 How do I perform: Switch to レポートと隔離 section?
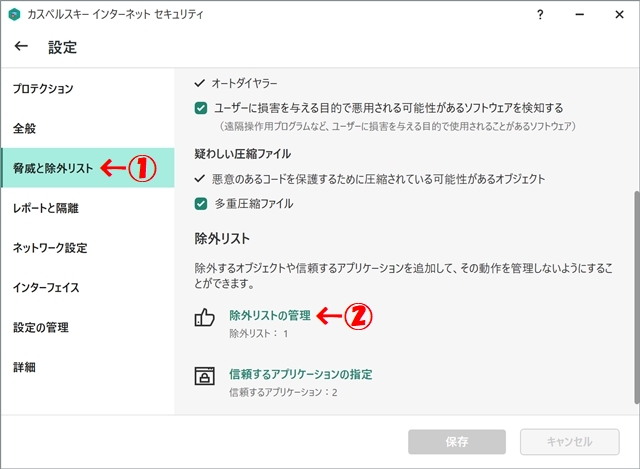[x=45, y=208]
